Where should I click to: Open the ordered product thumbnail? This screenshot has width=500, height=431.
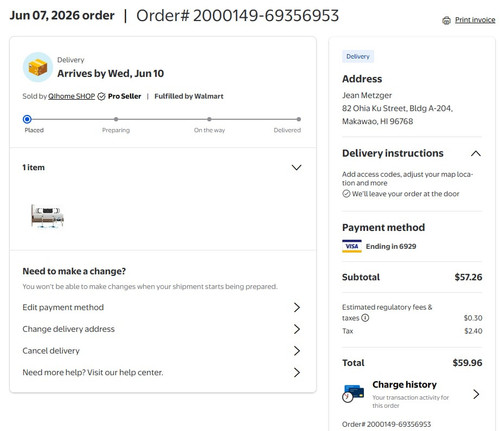coord(47,216)
